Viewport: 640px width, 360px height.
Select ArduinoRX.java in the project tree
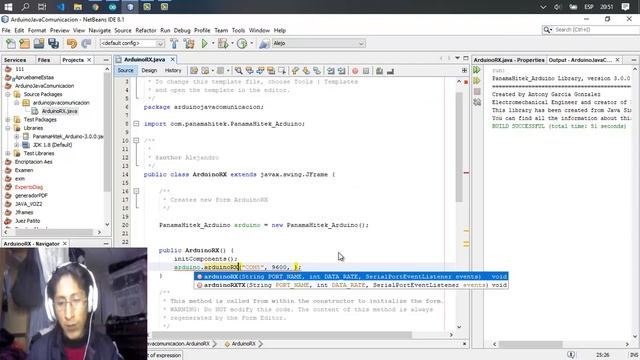coord(59,111)
